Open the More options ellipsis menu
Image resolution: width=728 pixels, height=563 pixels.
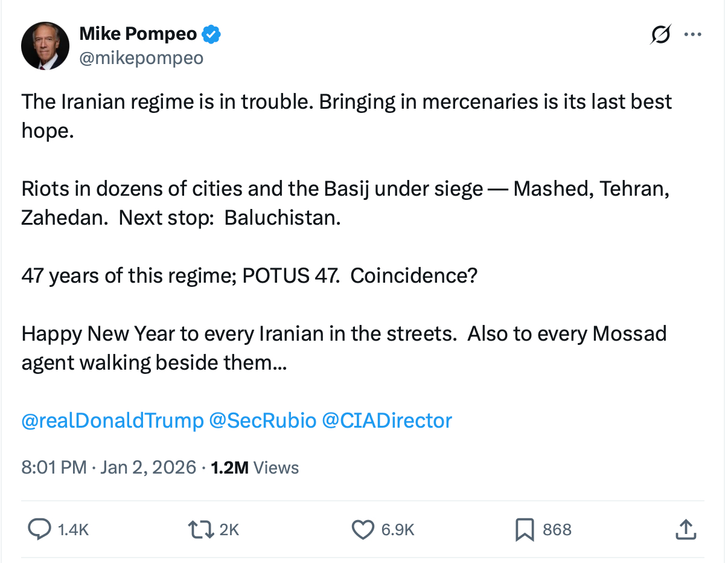(692, 35)
